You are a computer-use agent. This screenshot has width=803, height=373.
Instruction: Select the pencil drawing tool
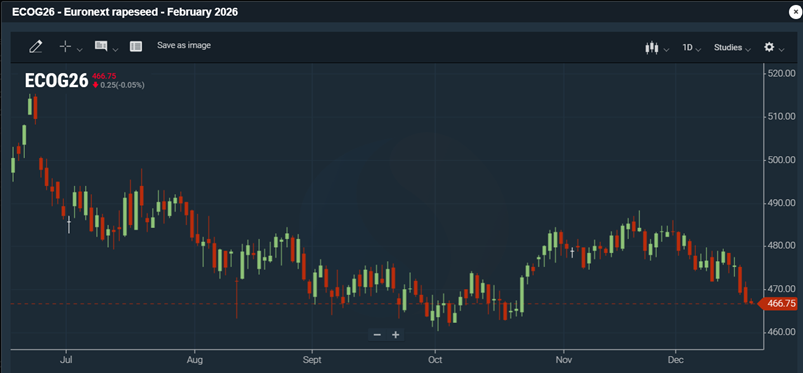[x=35, y=47]
